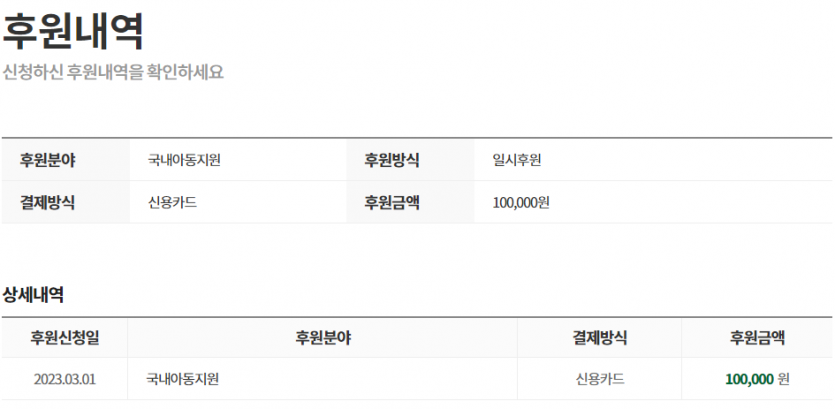
Task: Open the 국내아동지원 entry in detail row
Action: pos(183,379)
